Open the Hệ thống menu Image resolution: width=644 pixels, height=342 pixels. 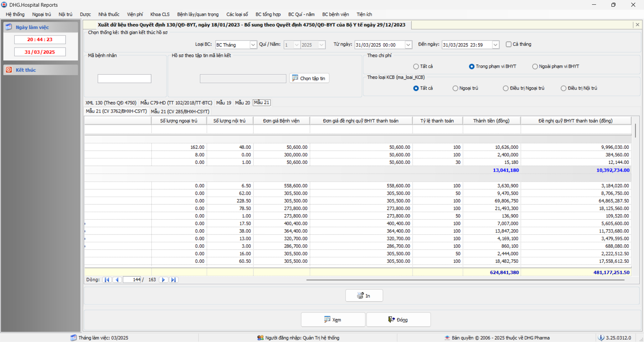click(x=15, y=14)
